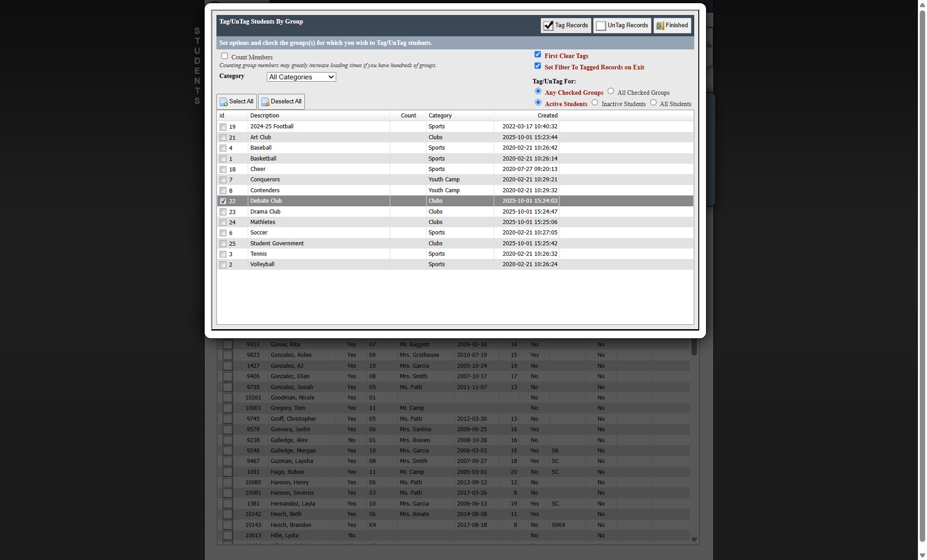Open the All Categories dropdown
The image size is (927, 560).
pyautogui.click(x=301, y=77)
